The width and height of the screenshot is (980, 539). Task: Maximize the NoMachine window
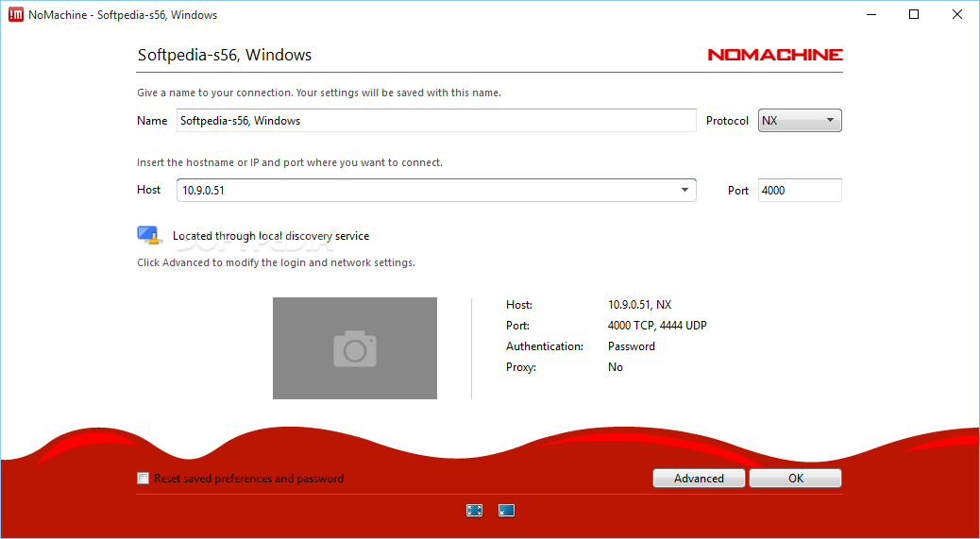(914, 14)
